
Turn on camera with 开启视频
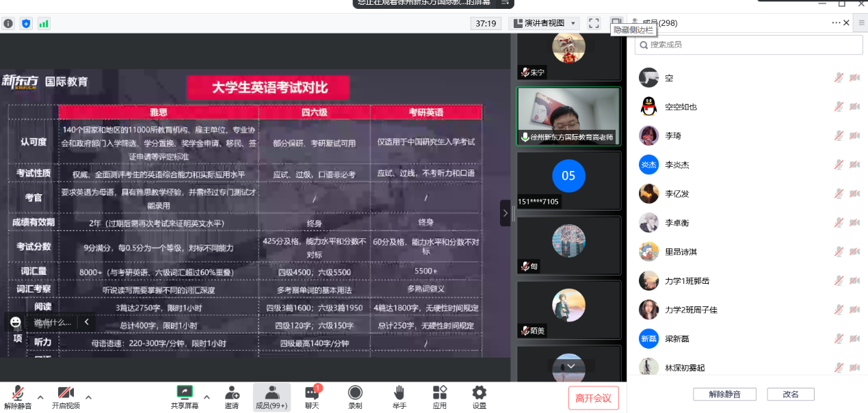point(66,397)
